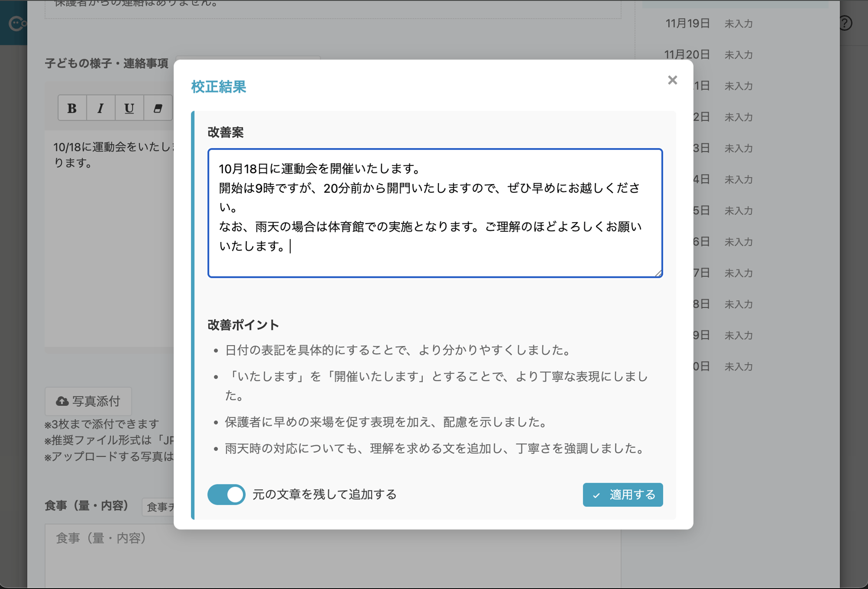
Task: Toggle bold formatting in the text editor
Action: 72,108
